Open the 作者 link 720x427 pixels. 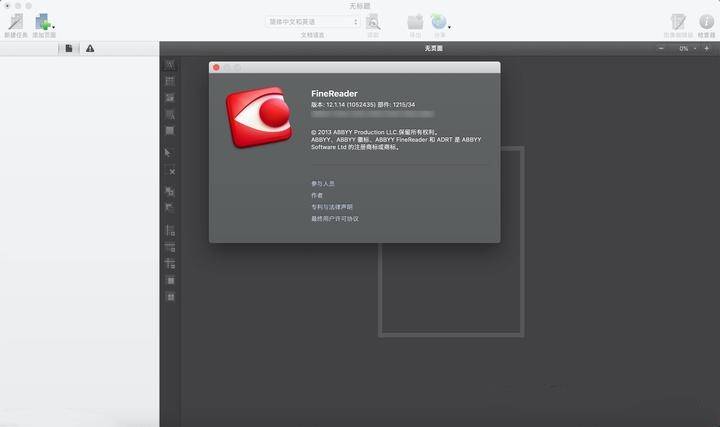[317, 195]
